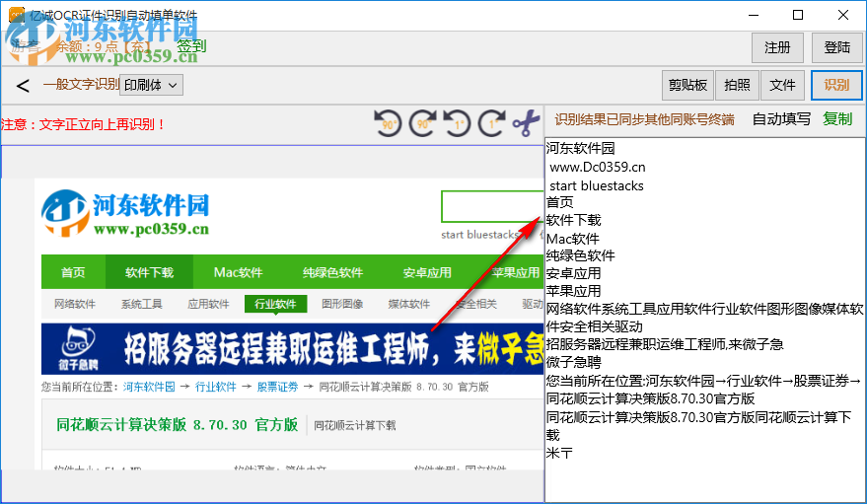This screenshot has height=504, width=867.
Task: Click 自动填写 auto-fill
Action: click(x=781, y=118)
